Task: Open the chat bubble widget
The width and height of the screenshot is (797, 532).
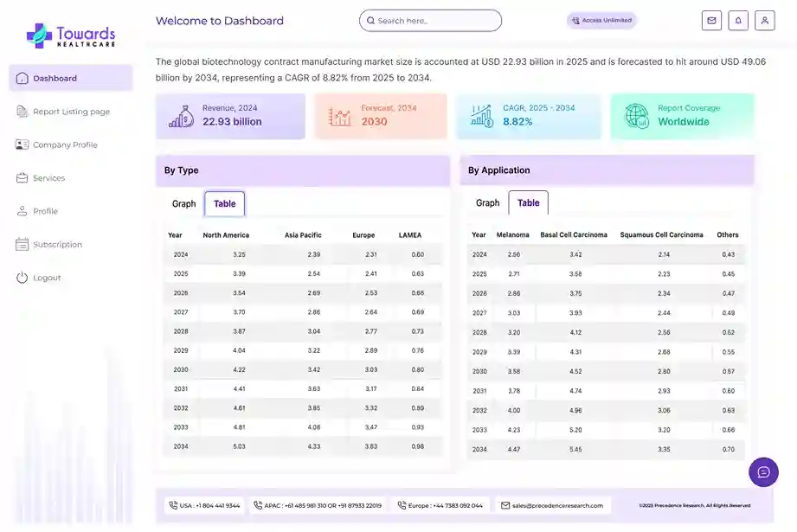Action: click(x=763, y=471)
